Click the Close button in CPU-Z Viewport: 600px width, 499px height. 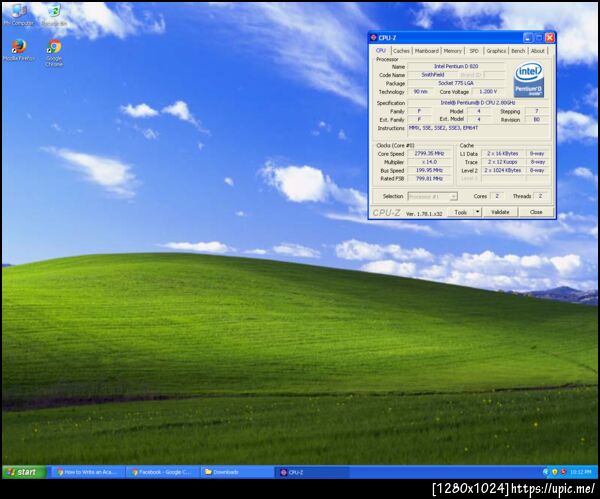[536, 212]
